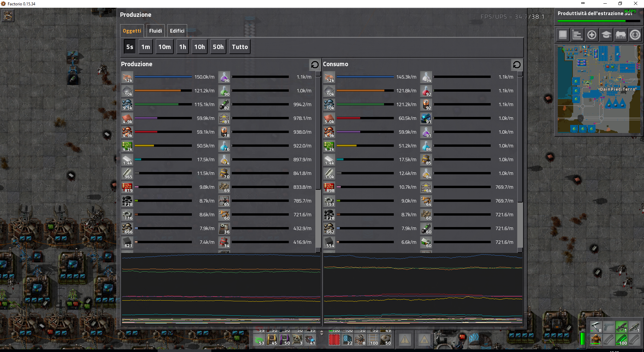Viewport: 644px width, 352px height.
Task: Open the achievements gear-wreath icon
Action: click(635, 35)
